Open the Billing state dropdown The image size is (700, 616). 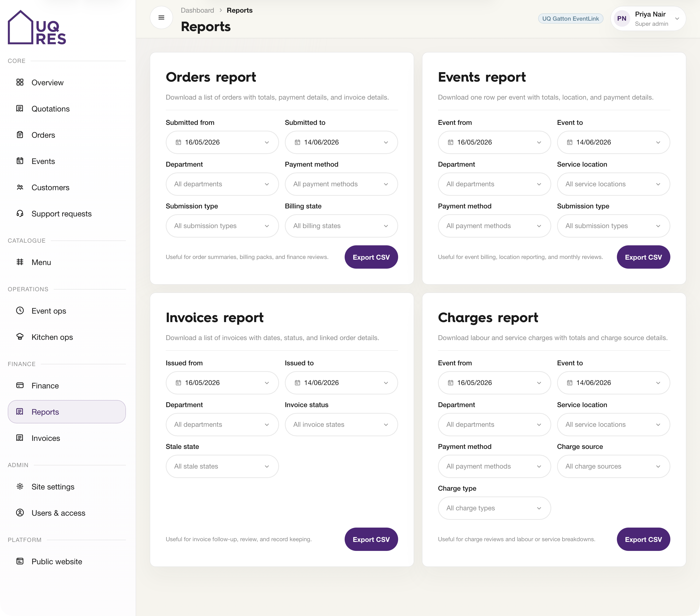tap(341, 226)
